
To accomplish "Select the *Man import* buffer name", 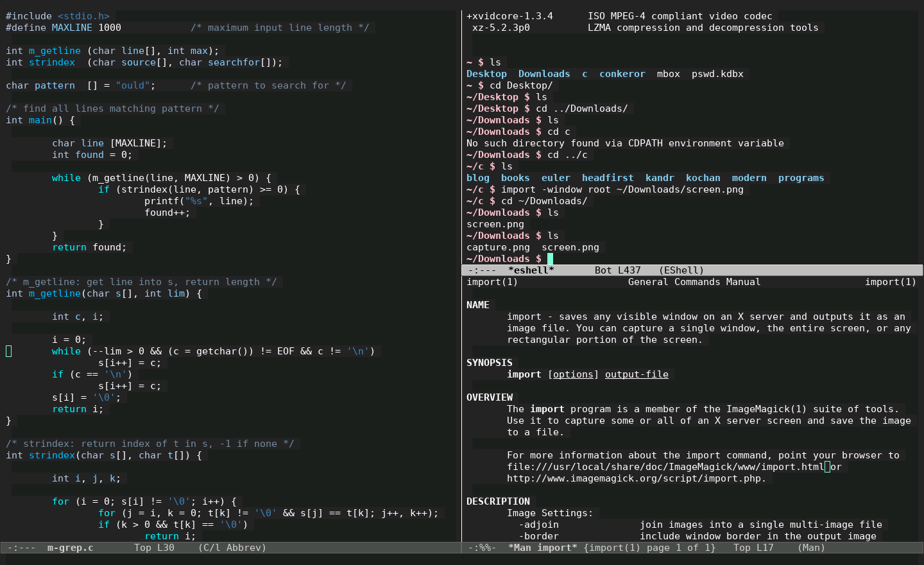I will (x=542, y=548).
